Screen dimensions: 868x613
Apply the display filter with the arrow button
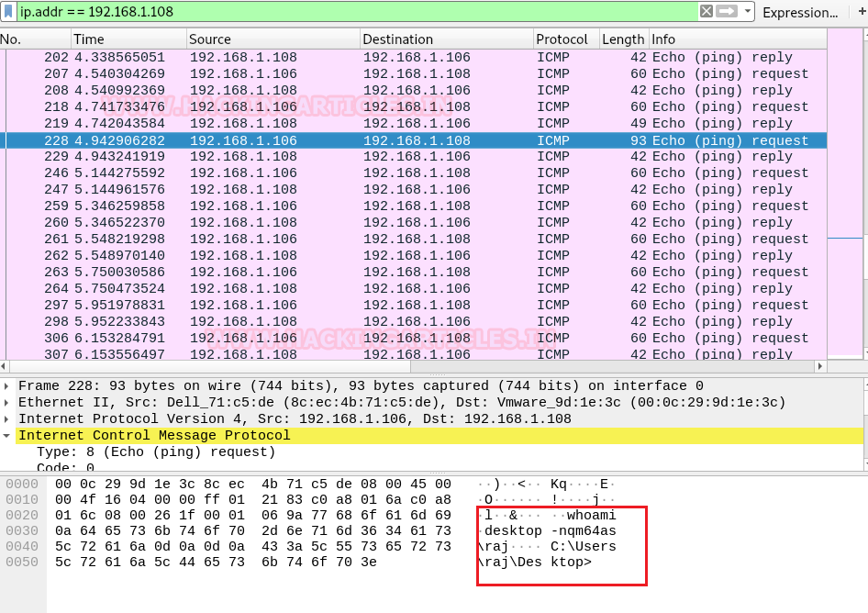[x=727, y=12]
